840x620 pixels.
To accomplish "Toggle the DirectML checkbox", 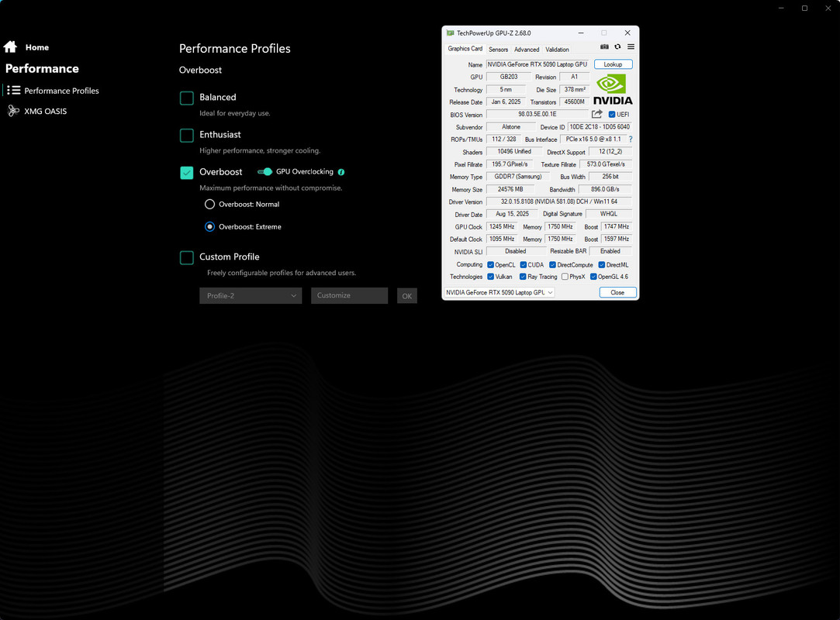I will pos(602,264).
